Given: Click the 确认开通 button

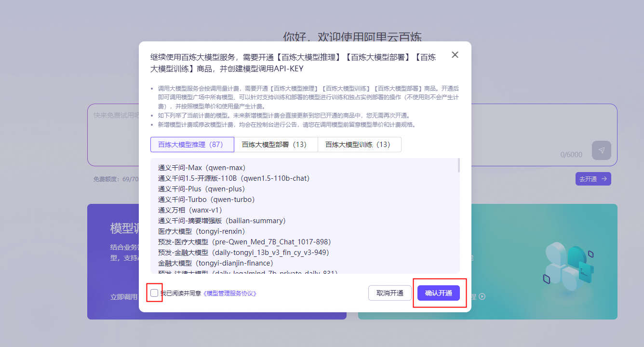Looking at the screenshot, I should [439, 293].
